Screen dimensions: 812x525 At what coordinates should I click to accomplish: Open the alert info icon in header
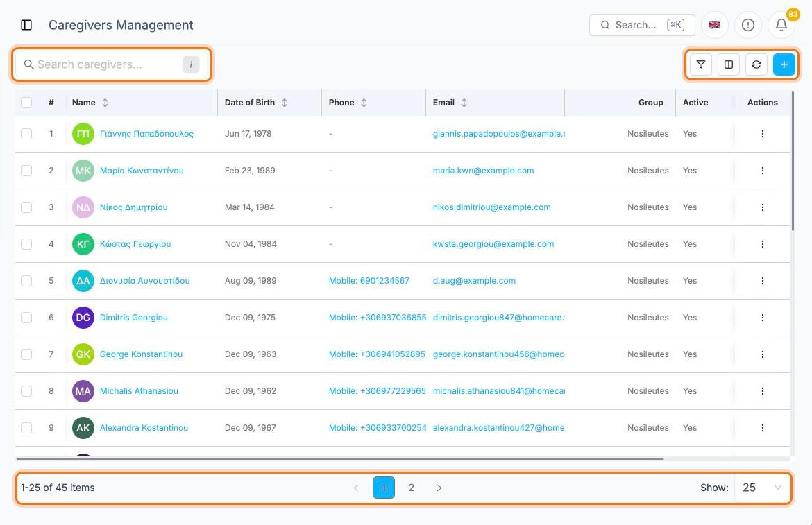(747, 25)
